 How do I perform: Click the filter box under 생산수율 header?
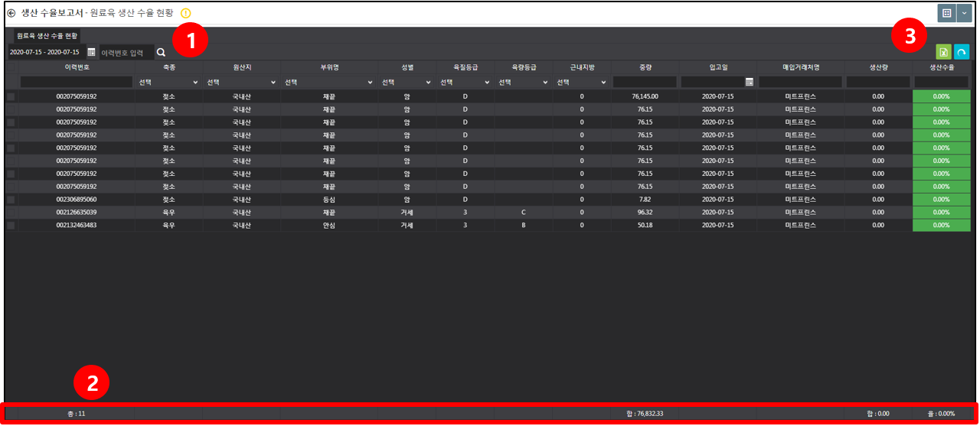tap(941, 82)
